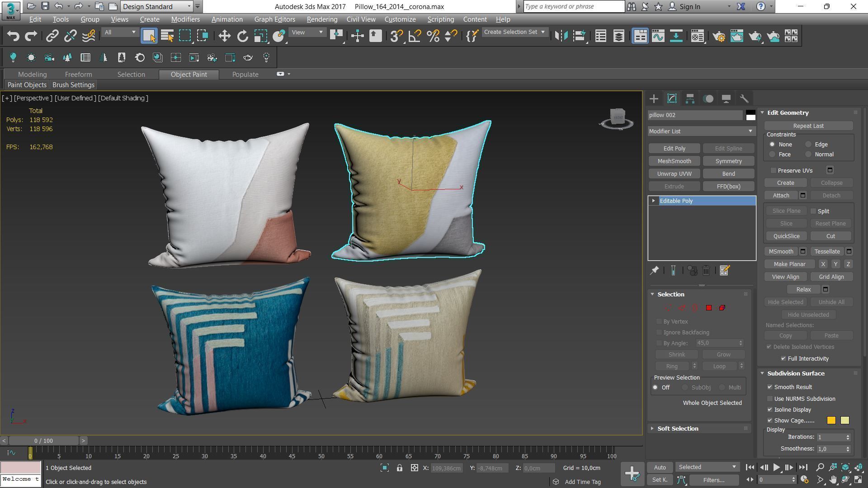Viewport: 868px width, 488px height.
Task: Switch to the Freeform ribbon tab
Action: tap(78, 75)
